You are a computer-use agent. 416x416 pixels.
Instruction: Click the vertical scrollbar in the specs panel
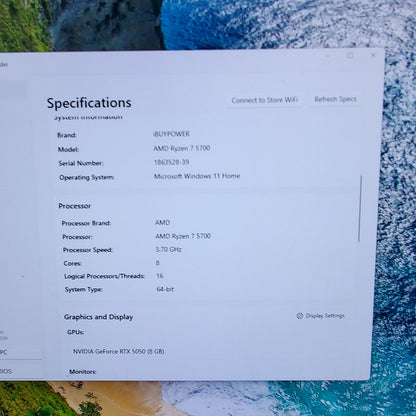point(360,209)
